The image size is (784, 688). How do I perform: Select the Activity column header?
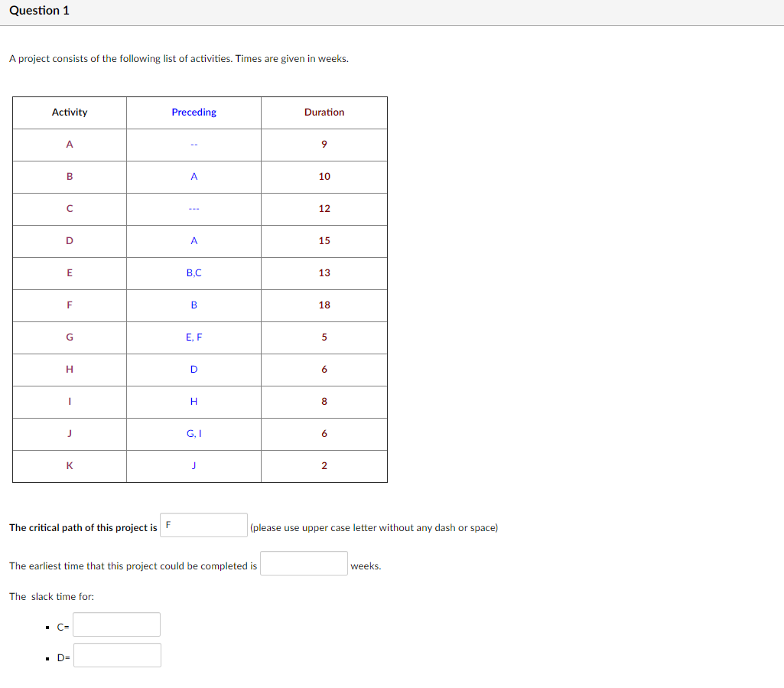[69, 112]
